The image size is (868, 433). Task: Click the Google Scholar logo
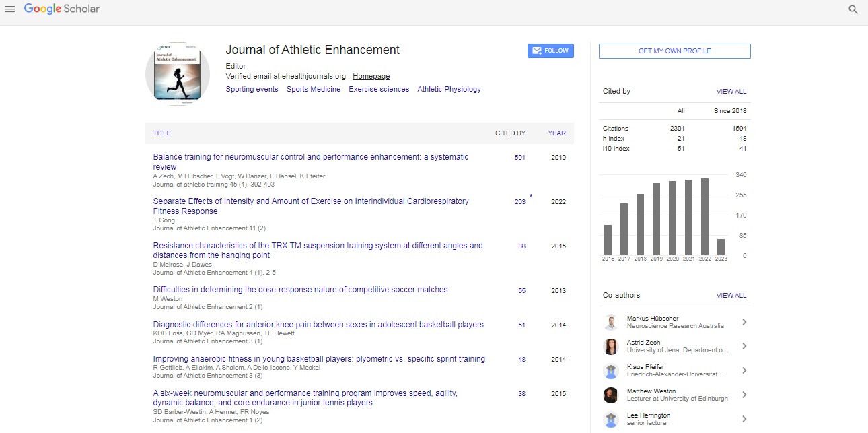62,9
